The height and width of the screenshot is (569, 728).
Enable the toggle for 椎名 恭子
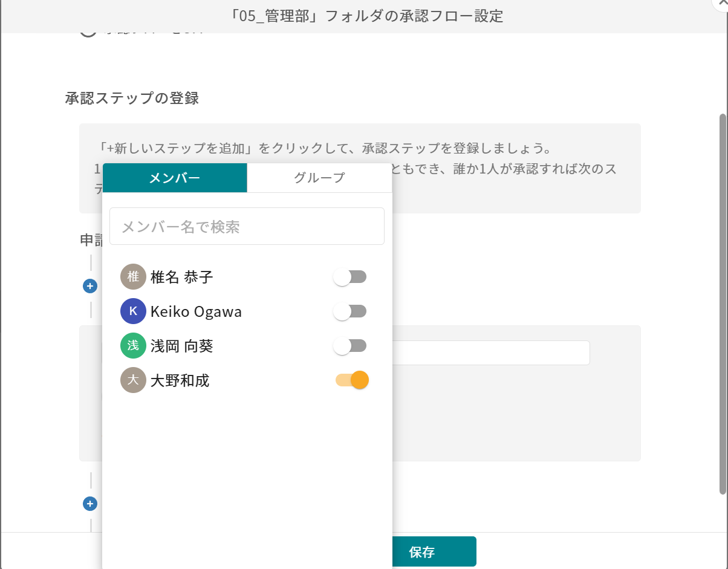pos(350,277)
